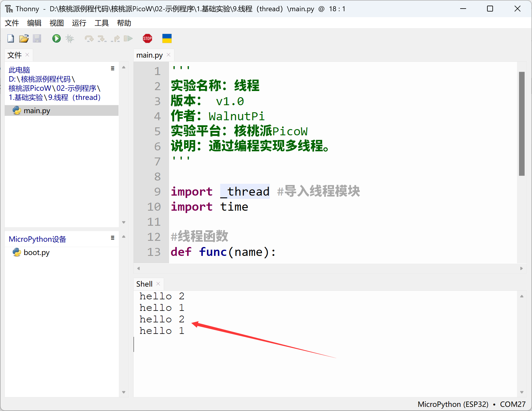
Task: Start debugging with the bug icon
Action: 70,38
